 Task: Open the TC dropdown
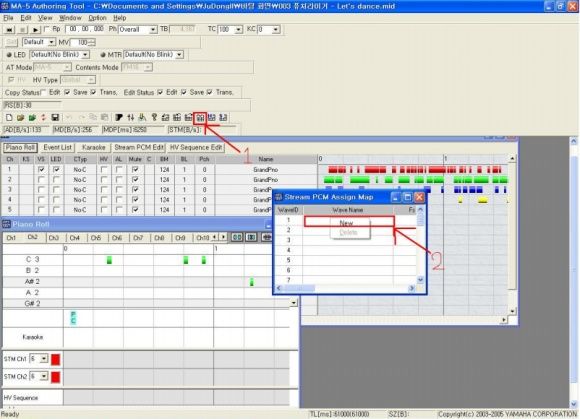(239, 30)
